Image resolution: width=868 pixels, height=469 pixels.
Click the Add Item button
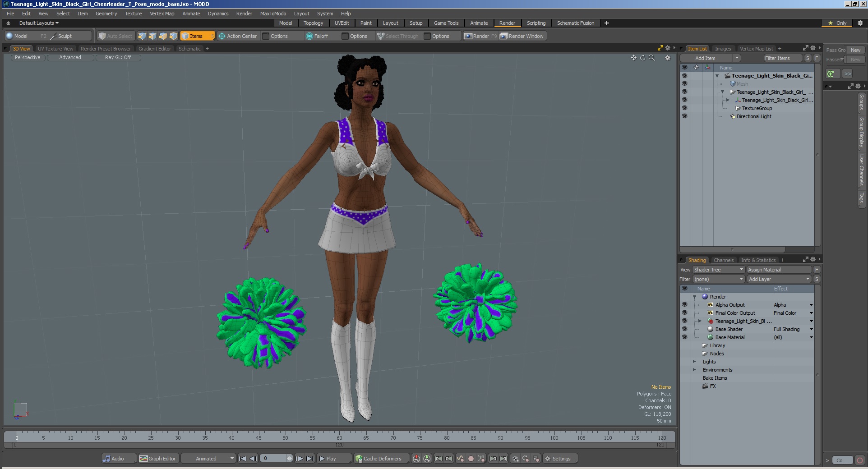[706, 58]
